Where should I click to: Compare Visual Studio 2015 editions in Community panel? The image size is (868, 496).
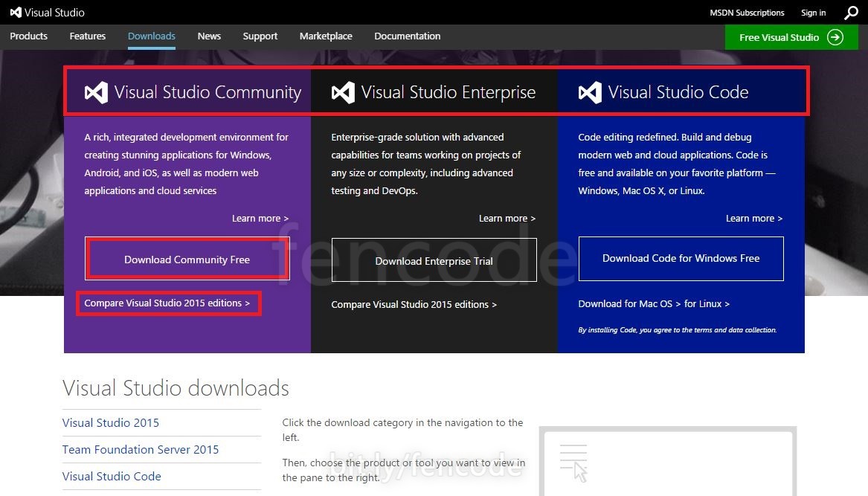[167, 303]
